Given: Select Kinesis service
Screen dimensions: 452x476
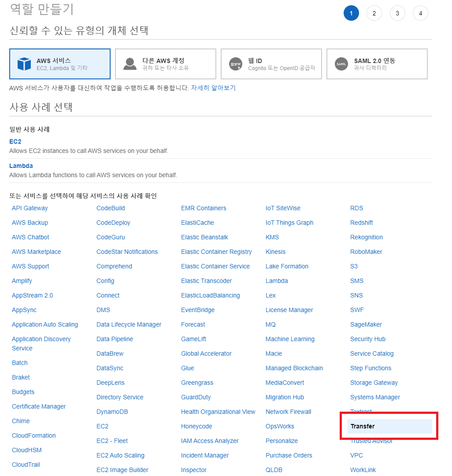Looking at the screenshot, I should pyautogui.click(x=275, y=252).
